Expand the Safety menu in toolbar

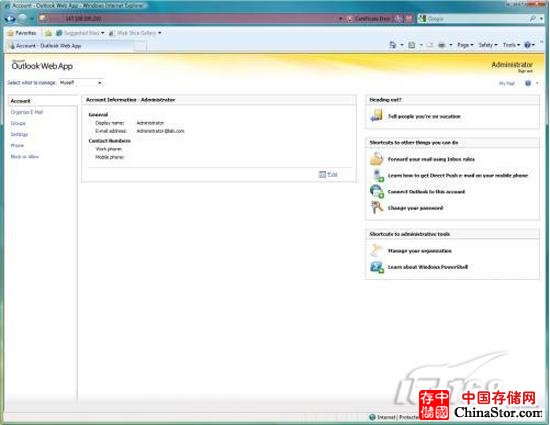[x=488, y=45]
